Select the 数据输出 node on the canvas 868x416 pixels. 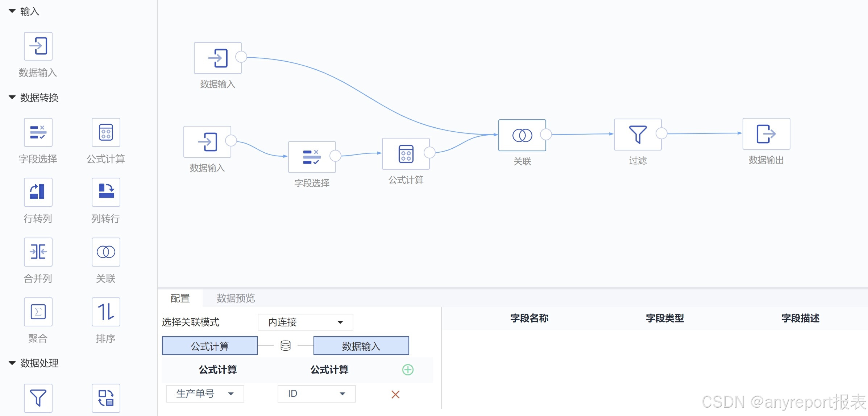766,134
